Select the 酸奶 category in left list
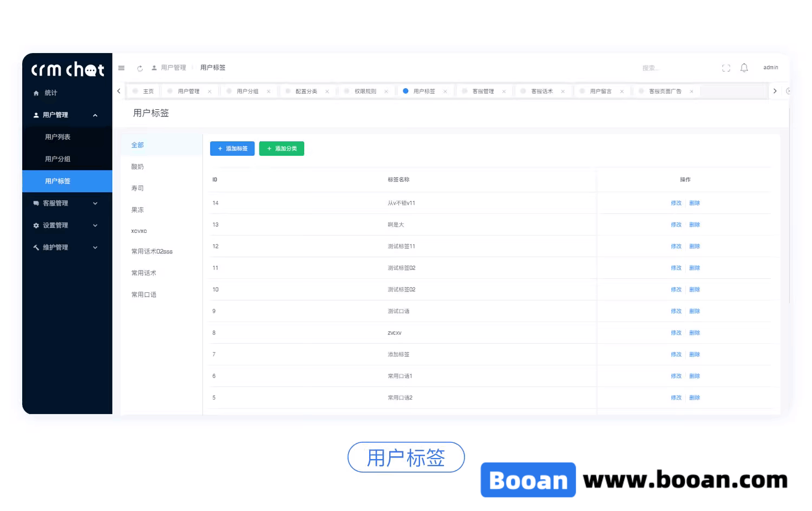Viewport: 812px width, 511px height. (x=137, y=166)
